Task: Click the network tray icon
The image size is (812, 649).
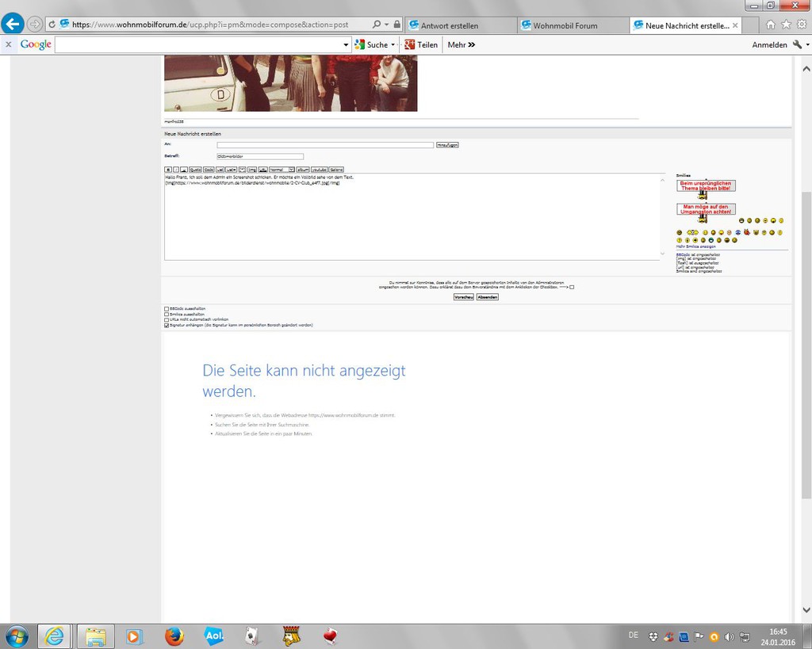Action: [745, 636]
